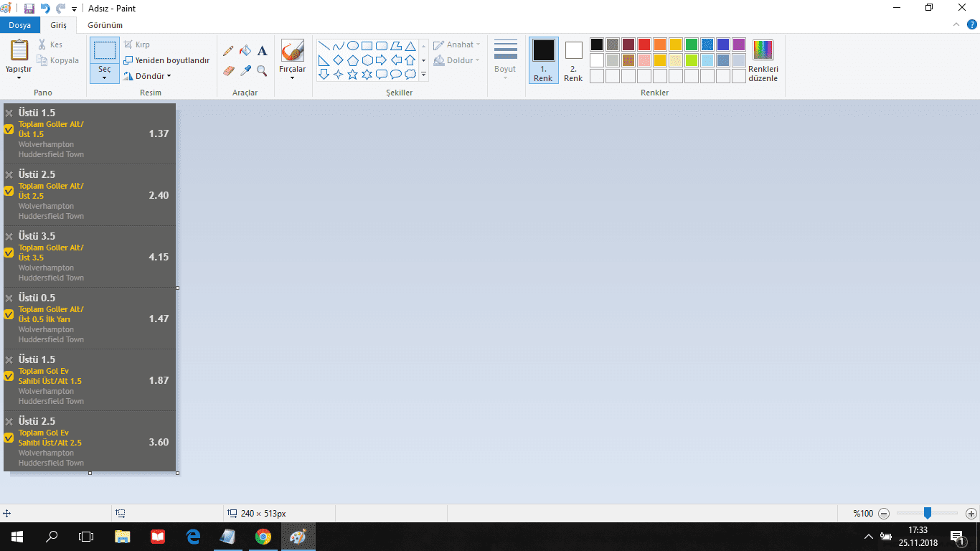Click the Undo icon in title bar
This screenshot has height=551, width=980.
click(x=45, y=9)
